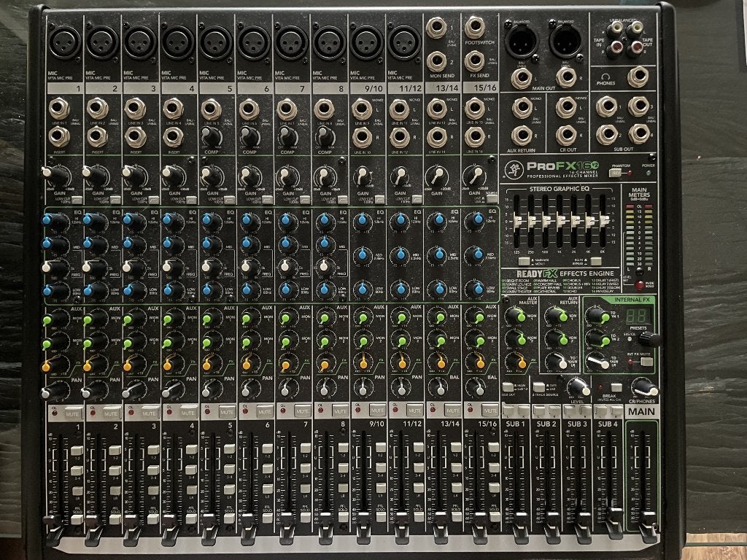Toggle USB Out Main/Sub 1-2 switch
Screen dimensions: 747x560
[x=508, y=387]
